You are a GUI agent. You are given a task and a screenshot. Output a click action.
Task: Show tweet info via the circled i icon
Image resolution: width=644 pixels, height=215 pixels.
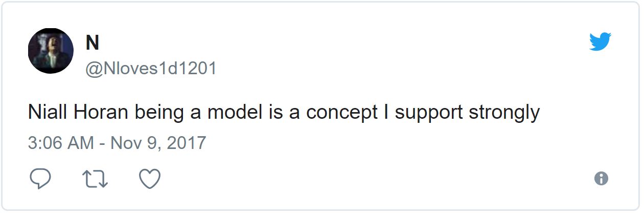(x=602, y=179)
